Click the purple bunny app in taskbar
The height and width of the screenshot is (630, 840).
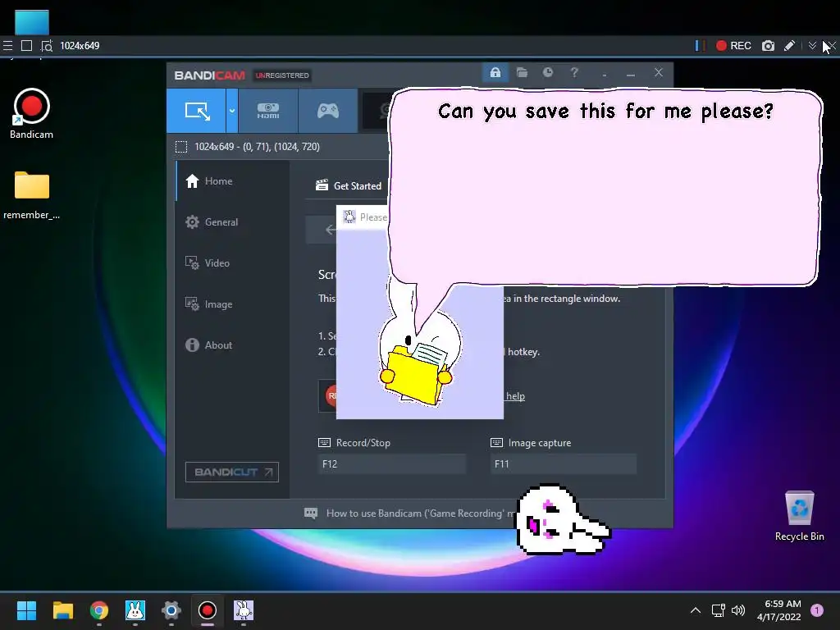point(244,610)
